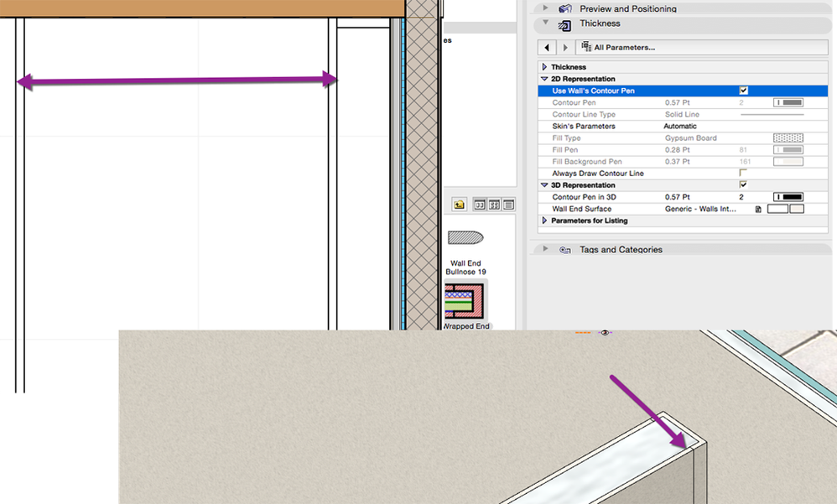This screenshot has width=837, height=504.
Task: Click the yellow folder-up navigation icon
Action: pos(459,204)
